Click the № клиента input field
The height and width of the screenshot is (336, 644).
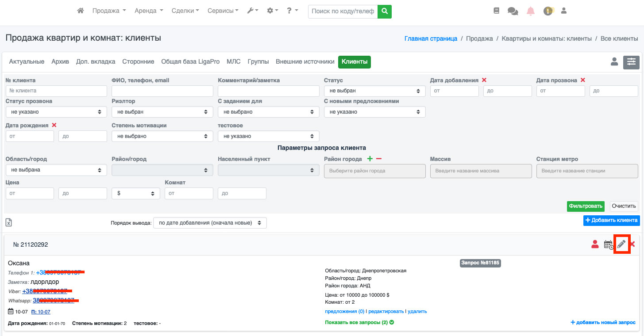pos(56,91)
